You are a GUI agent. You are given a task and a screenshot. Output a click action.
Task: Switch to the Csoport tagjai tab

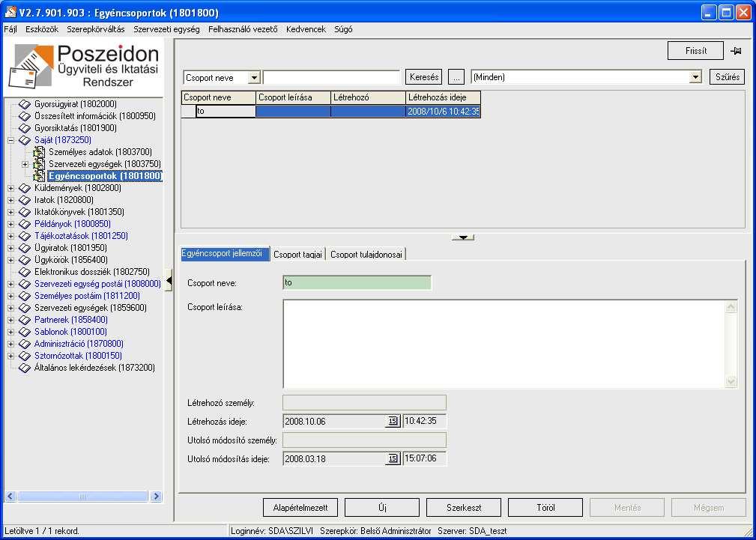tap(297, 255)
